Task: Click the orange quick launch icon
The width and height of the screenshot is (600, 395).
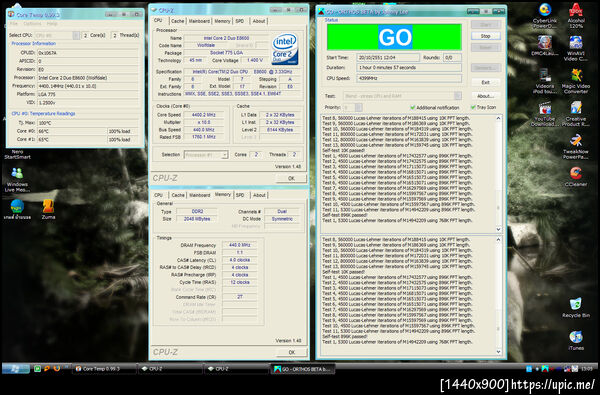Action: [47, 369]
